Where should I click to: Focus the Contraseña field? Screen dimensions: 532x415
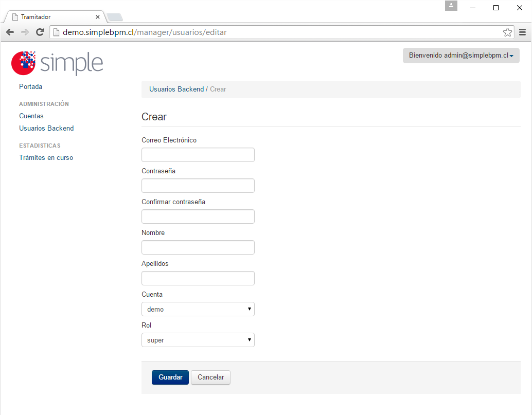click(198, 186)
